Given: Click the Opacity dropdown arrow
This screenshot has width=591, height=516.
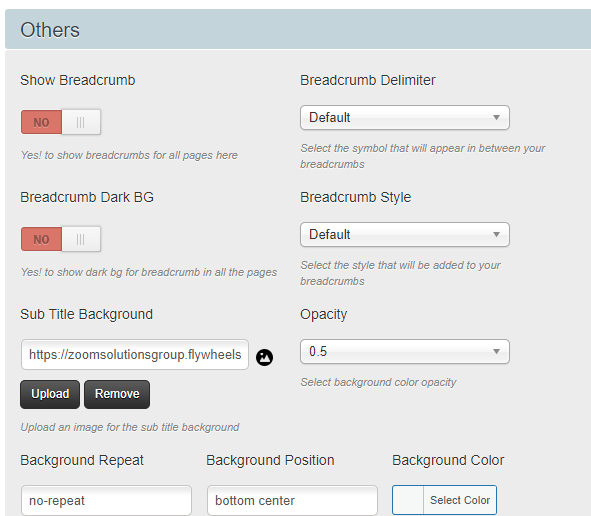Looking at the screenshot, I should (x=496, y=352).
